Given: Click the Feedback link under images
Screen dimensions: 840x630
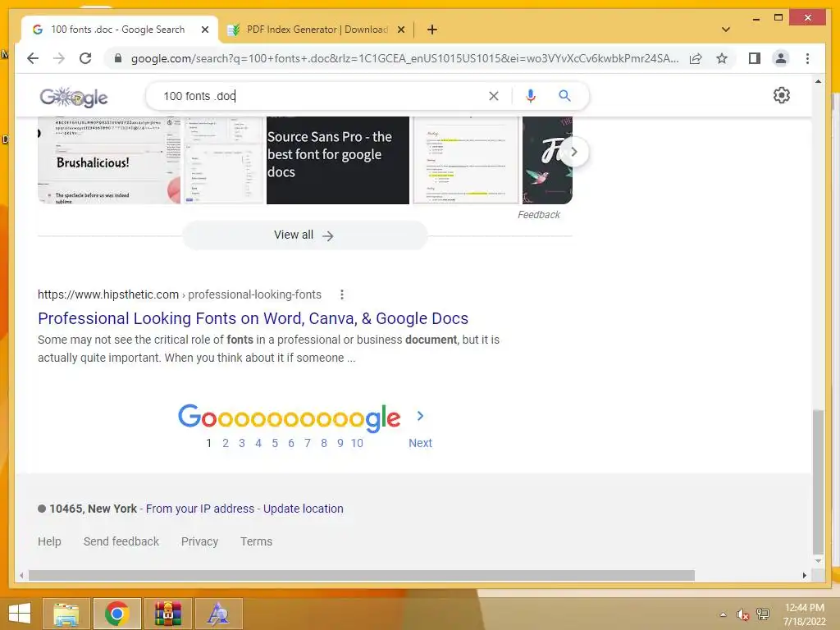Looking at the screenshot, I should point(538,215).
